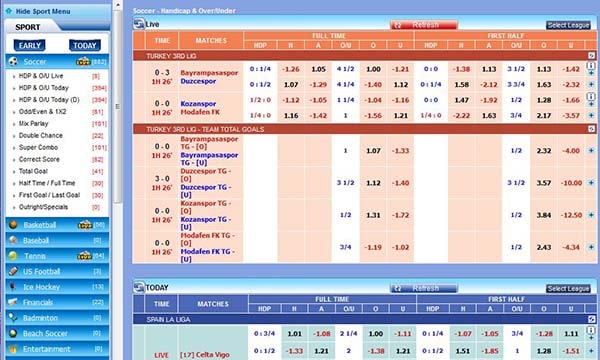
Task: Select the TODAY market tab
Action: (x=85, y=46)
